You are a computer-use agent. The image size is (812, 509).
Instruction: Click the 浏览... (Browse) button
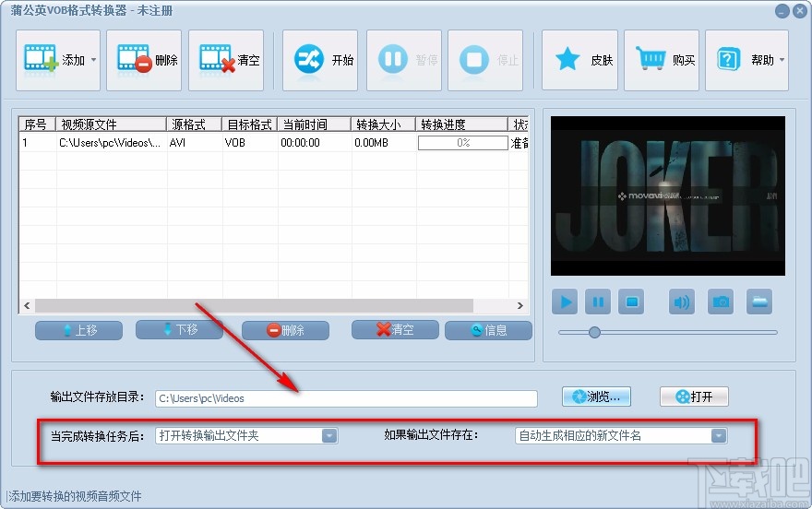coord(597,397)
